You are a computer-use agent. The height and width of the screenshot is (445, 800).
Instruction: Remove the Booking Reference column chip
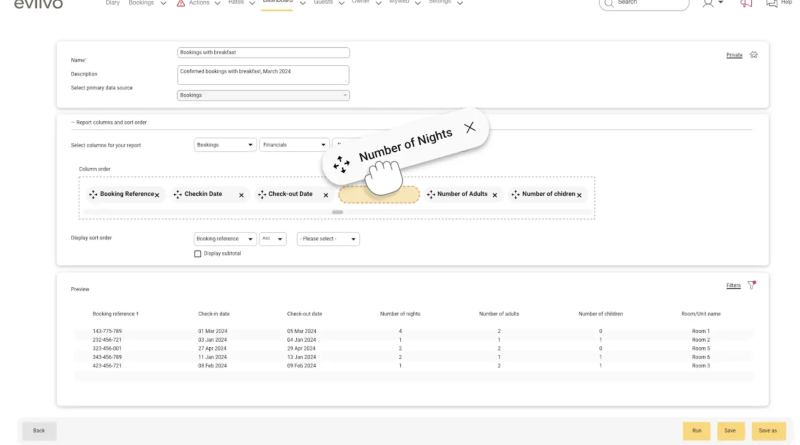(x=156, y=195)
